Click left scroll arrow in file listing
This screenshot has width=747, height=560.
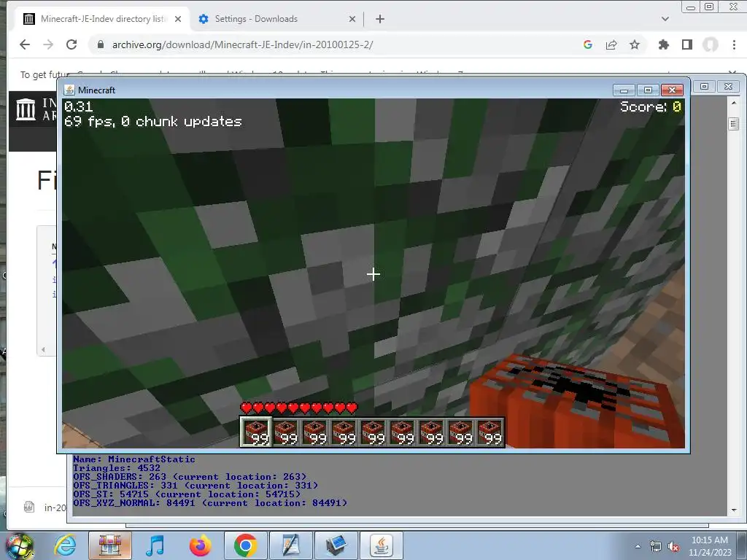(43, 349)
